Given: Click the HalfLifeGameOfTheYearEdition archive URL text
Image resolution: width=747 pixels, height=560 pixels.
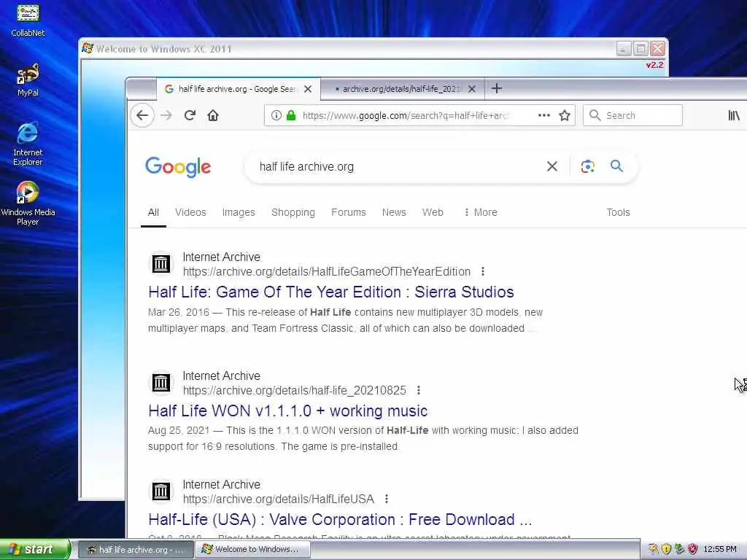Looking at the screenshot, I should click(327, 271).
